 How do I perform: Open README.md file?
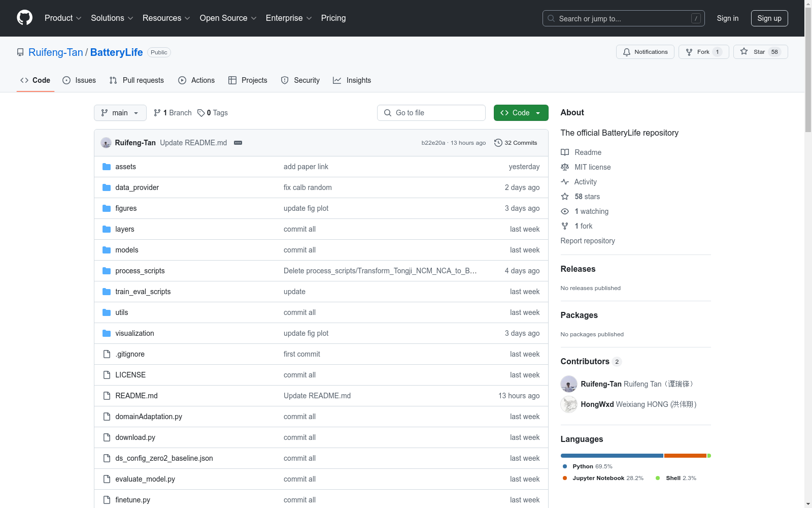[137, 396]
